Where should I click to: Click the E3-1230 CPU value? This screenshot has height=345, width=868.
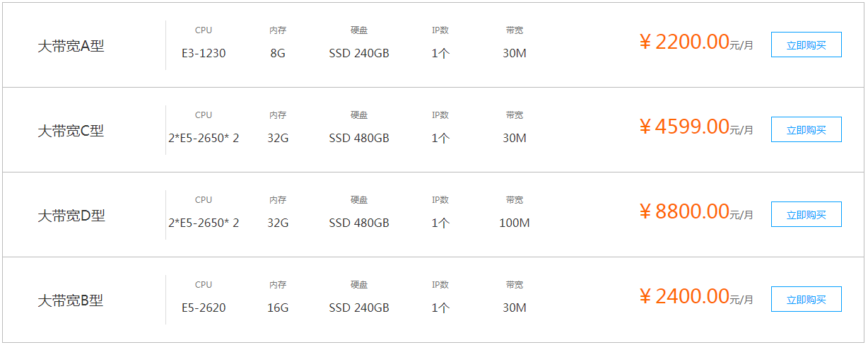click(204, 53)
